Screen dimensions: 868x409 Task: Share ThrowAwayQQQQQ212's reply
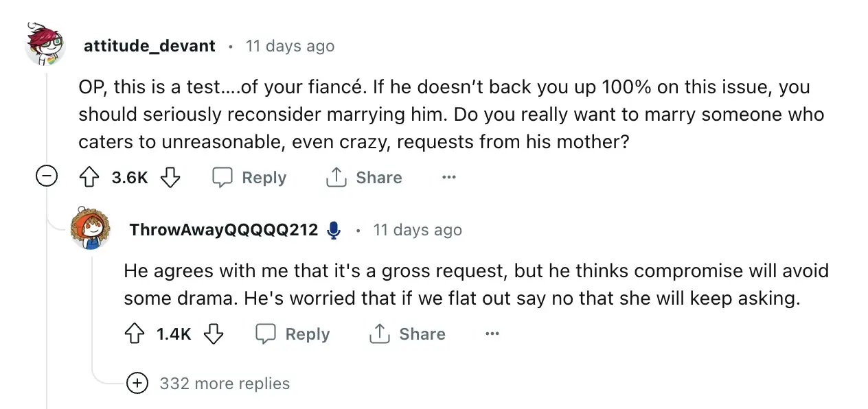click(x=408, y=334)
